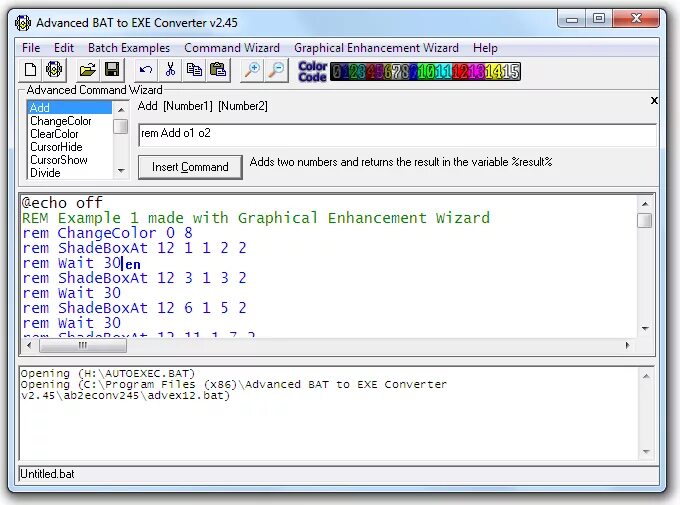
Task: Click the output log scroll down arrow
Action: click(646, 452)
